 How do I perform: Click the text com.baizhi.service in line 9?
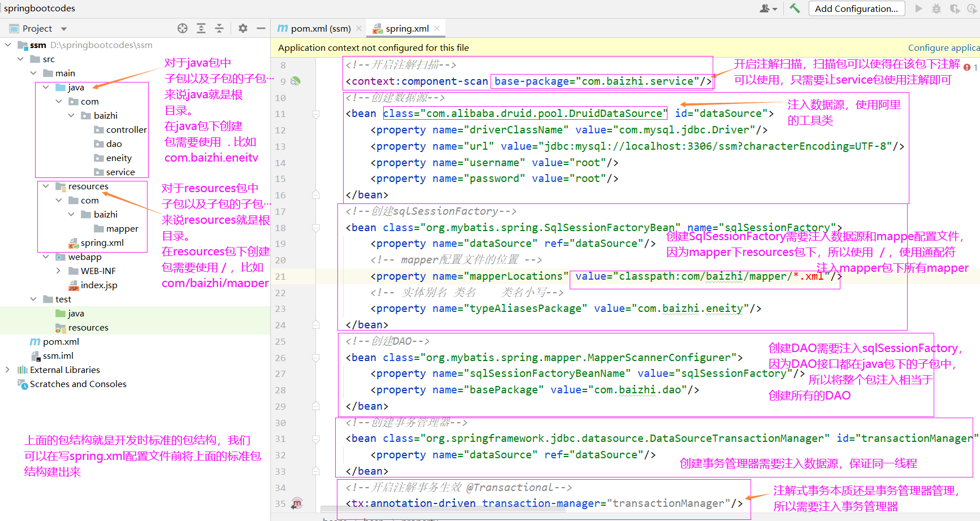638,81
